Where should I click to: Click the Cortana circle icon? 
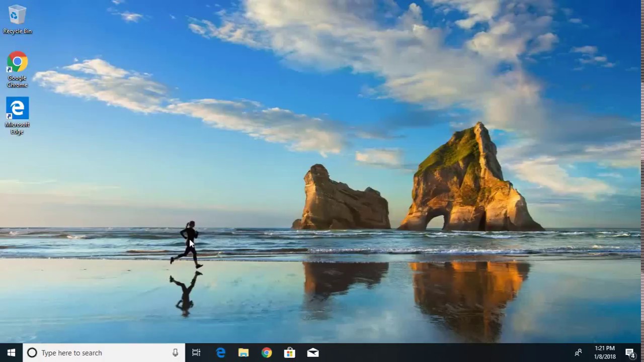click(x=32, y=353)
